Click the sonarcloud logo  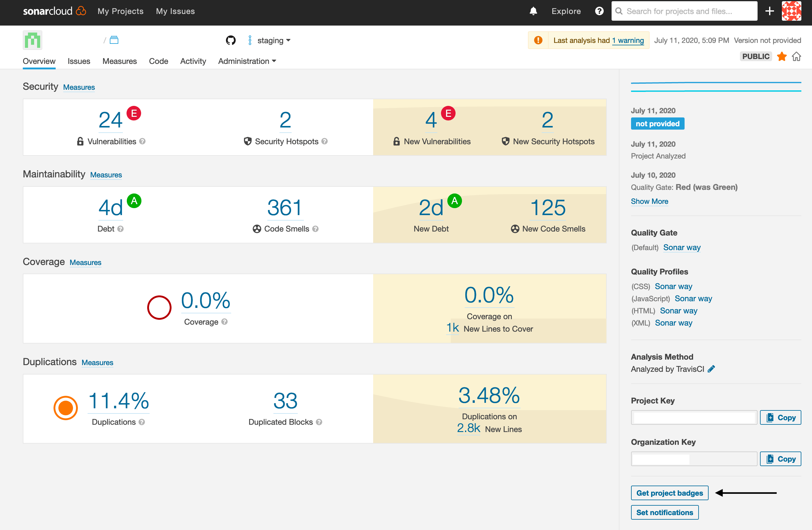tap(54, 11)
